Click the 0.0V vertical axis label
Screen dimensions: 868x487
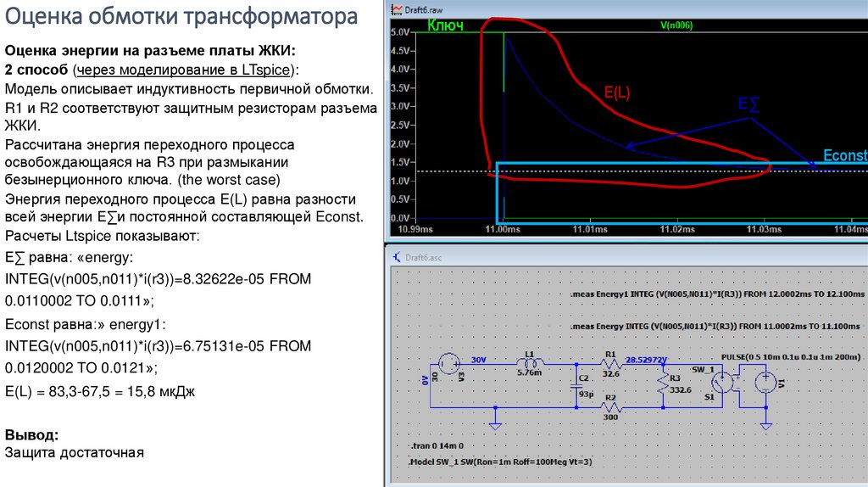(x=400, y=218)
